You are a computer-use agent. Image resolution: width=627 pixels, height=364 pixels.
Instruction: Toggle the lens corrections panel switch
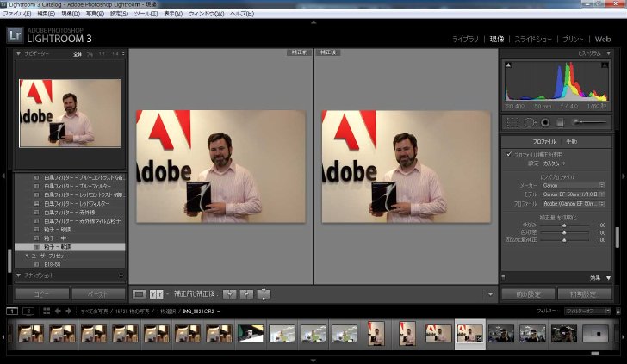(x=504, y=276)
